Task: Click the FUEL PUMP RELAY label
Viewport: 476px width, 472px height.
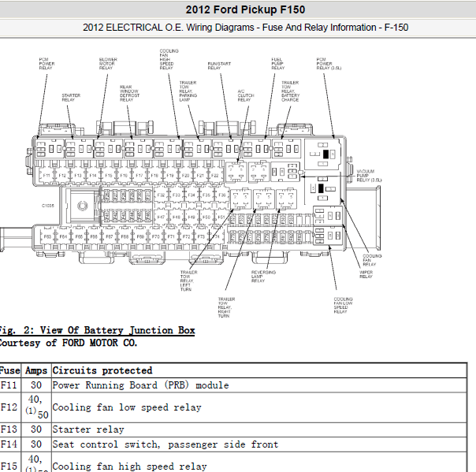Action: click(x=277, y=64)
